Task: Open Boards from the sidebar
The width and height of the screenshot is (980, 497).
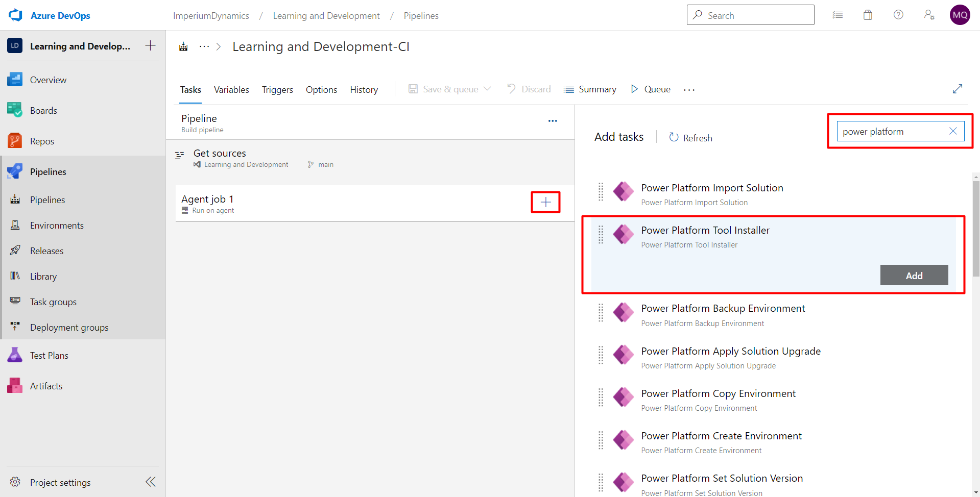Action: tap(43, 110)
